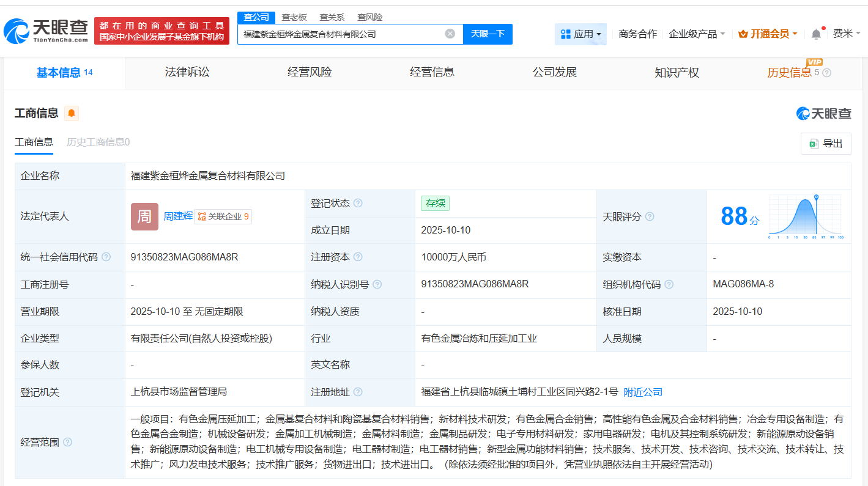Click the VIP badge on 历史信息

[x=814, y=64]
